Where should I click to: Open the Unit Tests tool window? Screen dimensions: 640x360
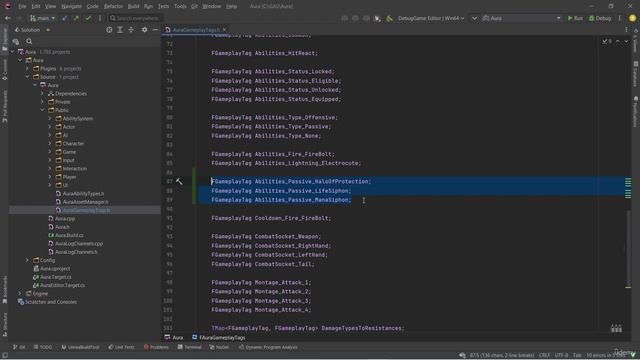122,347
